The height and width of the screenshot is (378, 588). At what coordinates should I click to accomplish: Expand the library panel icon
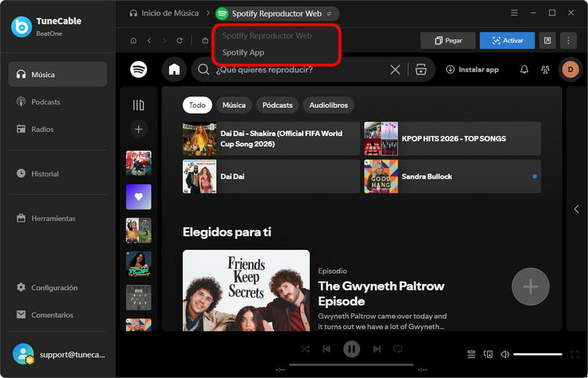click(138, 105)
